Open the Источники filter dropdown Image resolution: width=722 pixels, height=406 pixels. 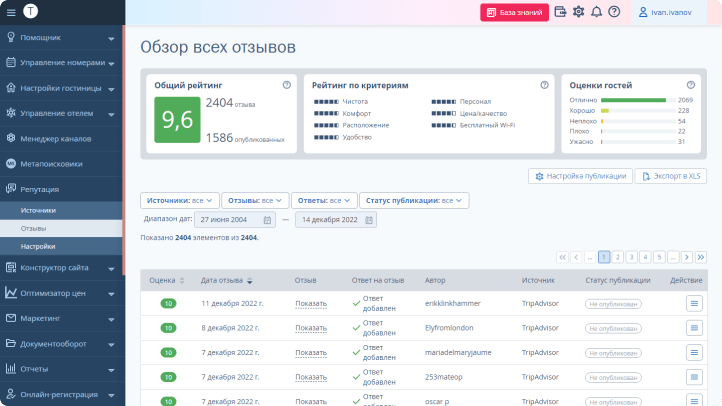pos(180,201)
